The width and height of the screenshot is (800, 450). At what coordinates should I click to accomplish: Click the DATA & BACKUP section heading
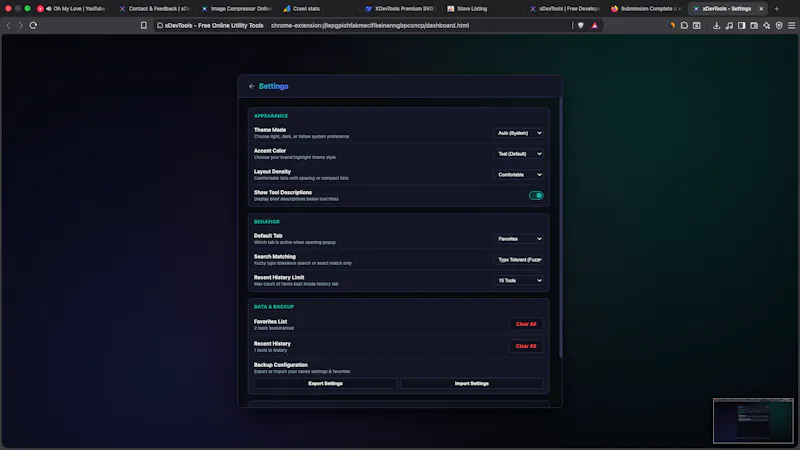coord(274,307)
